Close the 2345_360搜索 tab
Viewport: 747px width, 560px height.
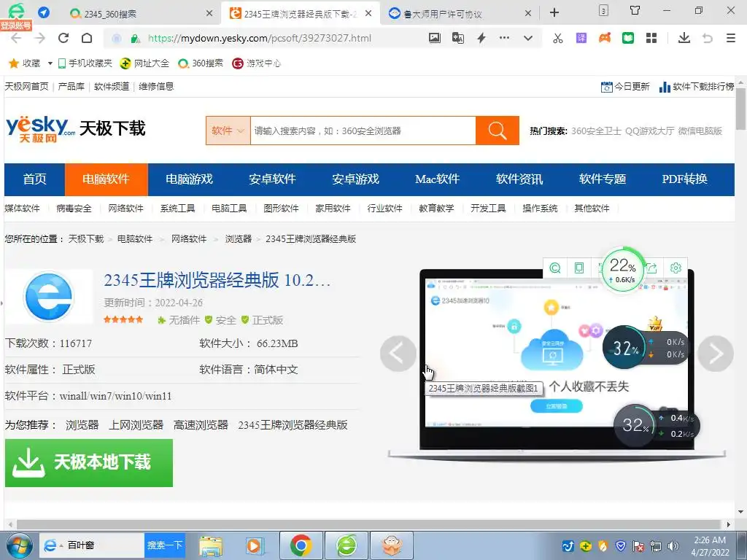pos(209,13)
